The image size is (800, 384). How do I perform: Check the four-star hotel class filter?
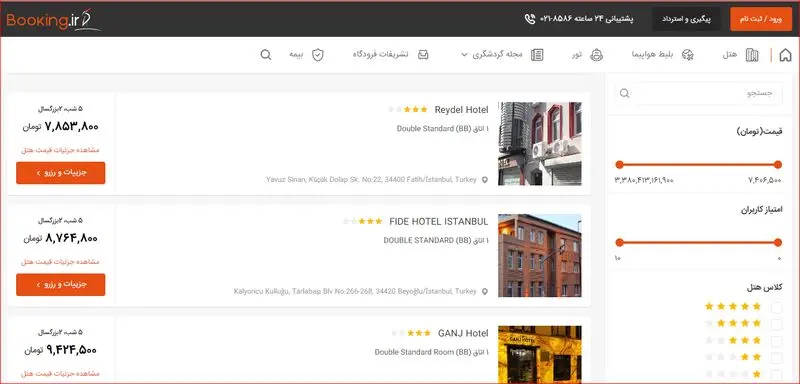click(776, 324)
